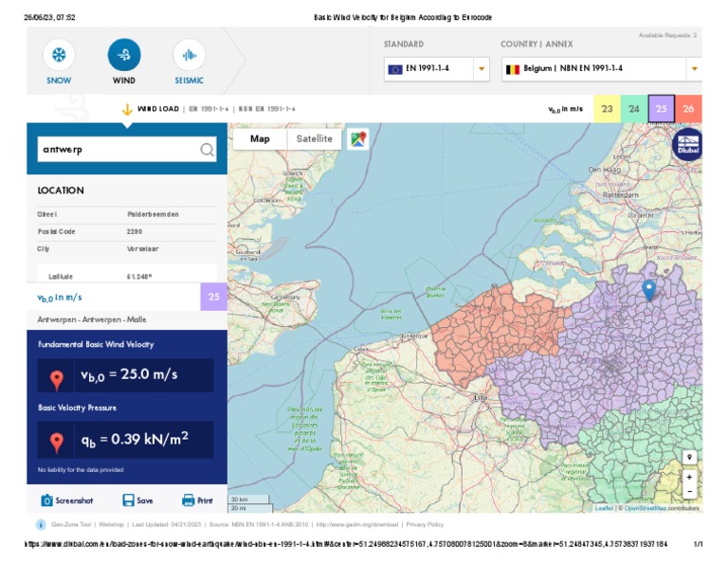
Task: Click the antwerp location search field
Action: [x=116, y=149]
